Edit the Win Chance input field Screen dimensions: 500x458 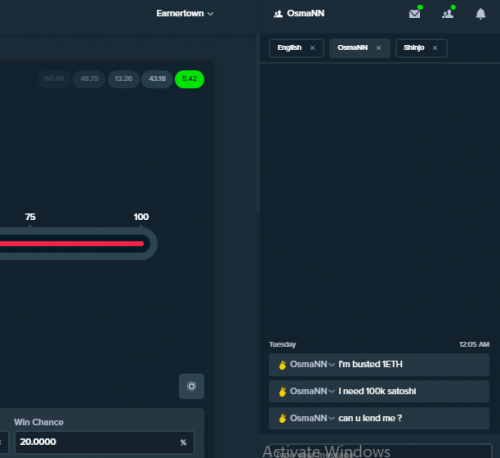(x=104, y=442)
